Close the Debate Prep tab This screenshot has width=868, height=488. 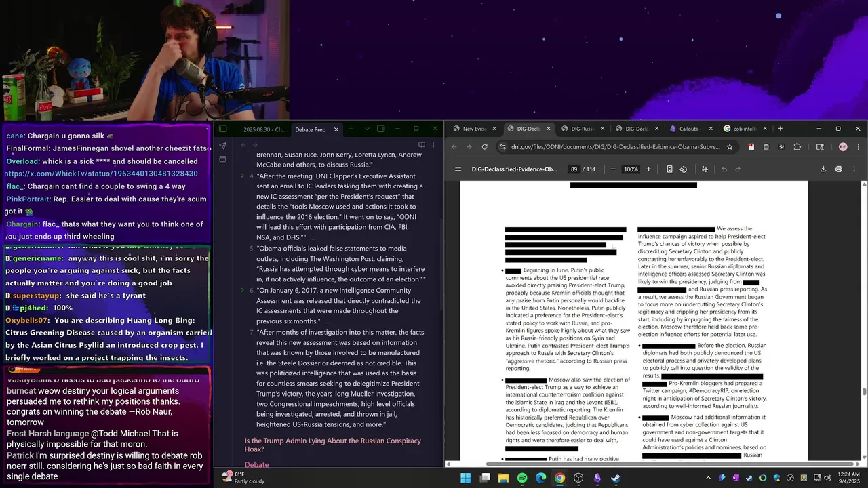pos(336,129)
